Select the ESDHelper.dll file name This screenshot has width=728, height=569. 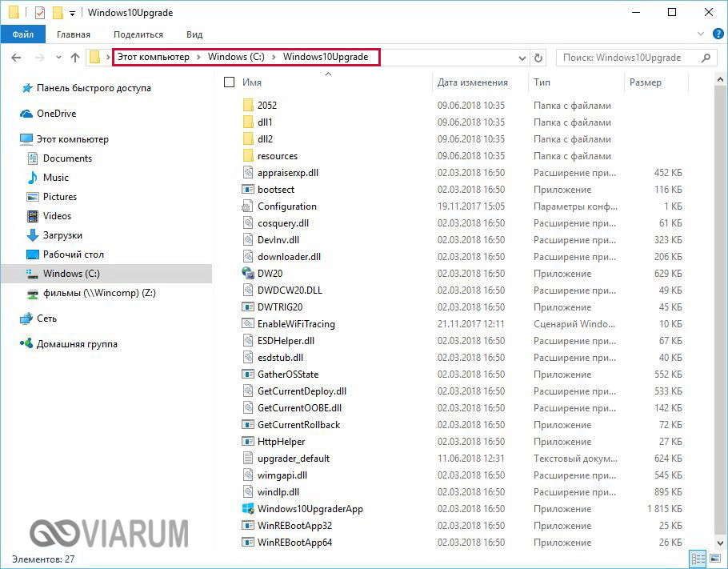(286, 340)
